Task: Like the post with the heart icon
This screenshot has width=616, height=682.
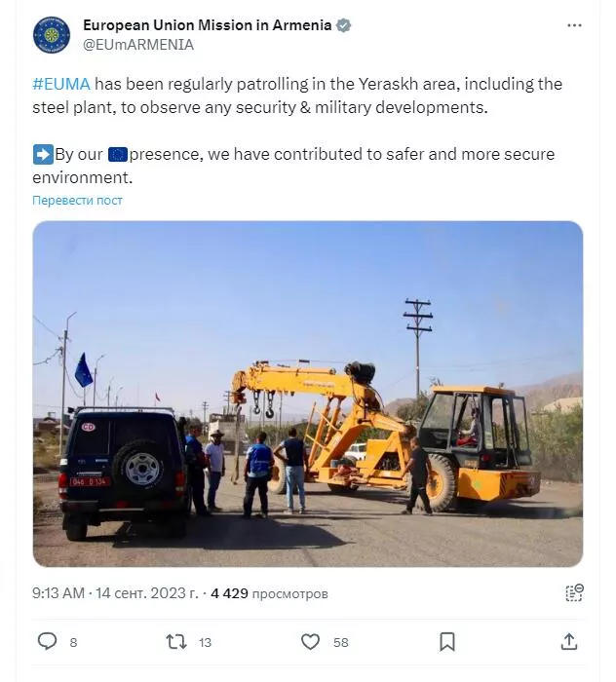Action: [310, 642]
